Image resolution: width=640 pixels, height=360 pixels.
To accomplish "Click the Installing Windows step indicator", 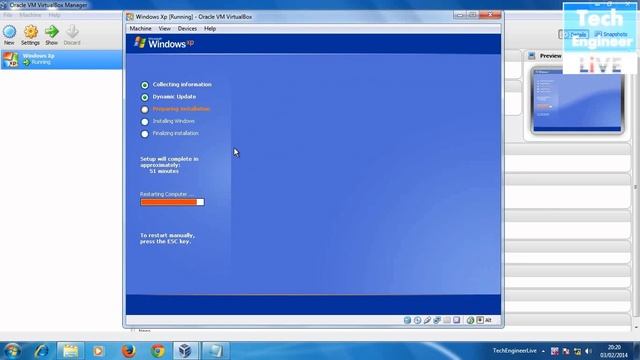I will pos(144,122).
